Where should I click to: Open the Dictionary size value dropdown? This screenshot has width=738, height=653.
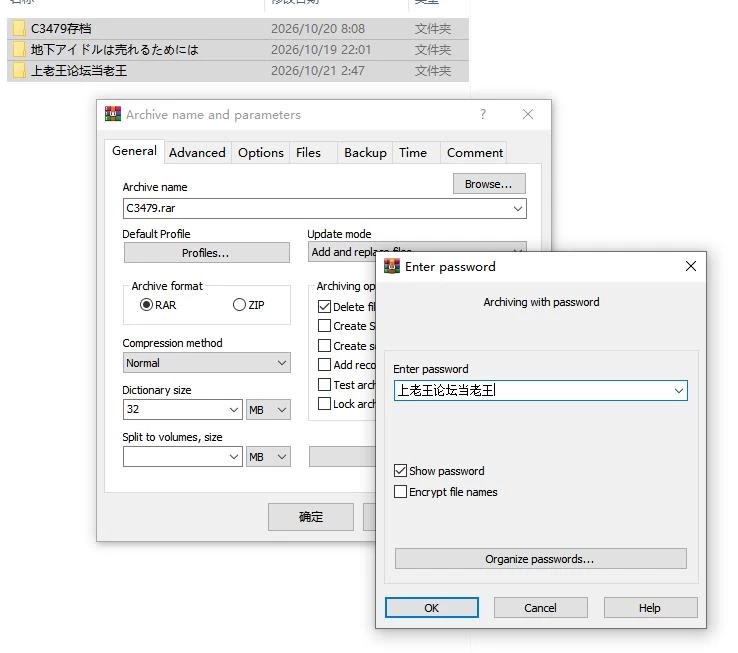pos(233,410)
